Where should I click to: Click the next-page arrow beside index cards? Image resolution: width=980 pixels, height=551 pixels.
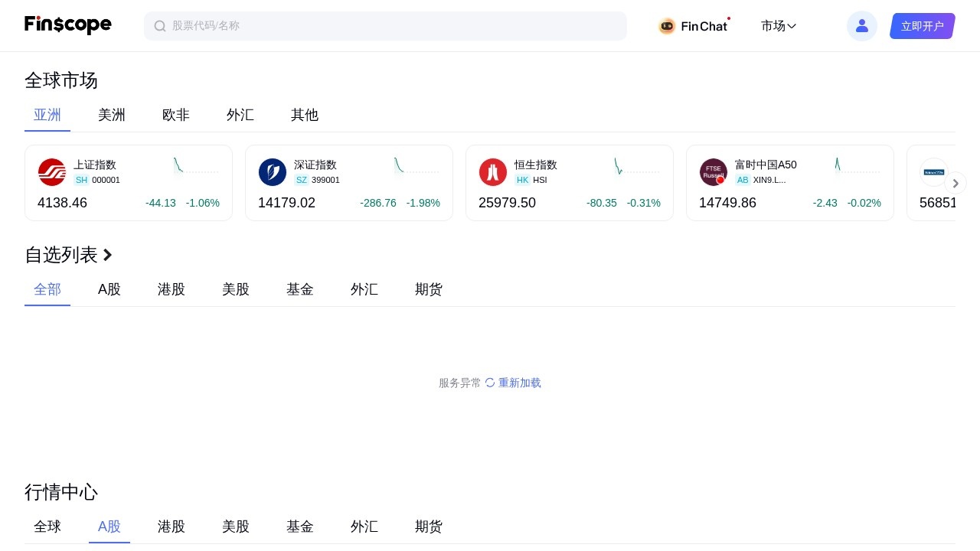[955, 183]
